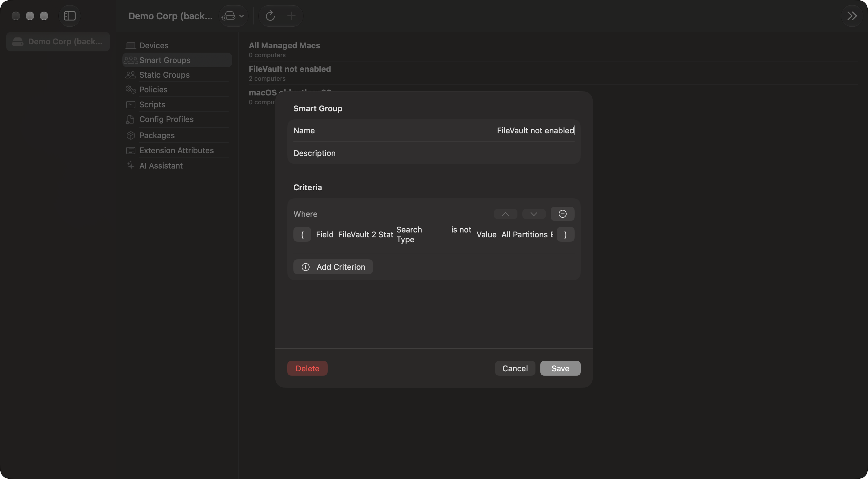Click the Cancel button
Viewport: 868px width, 479px height.
[515, 368]
